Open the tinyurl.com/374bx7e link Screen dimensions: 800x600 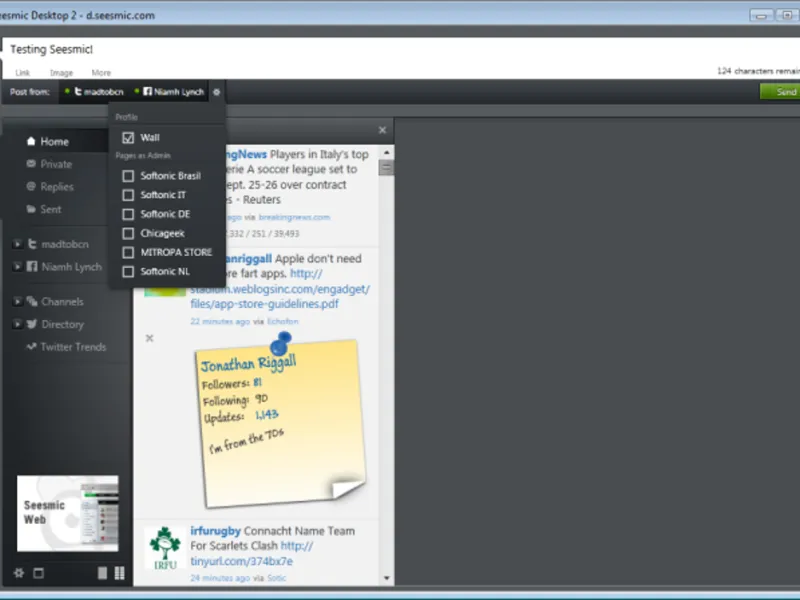pos(241,561)
